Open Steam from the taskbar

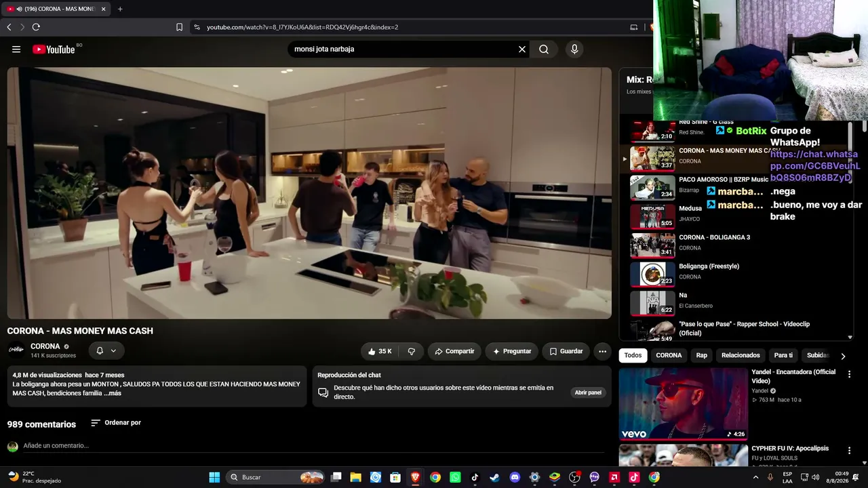(494, 477)
